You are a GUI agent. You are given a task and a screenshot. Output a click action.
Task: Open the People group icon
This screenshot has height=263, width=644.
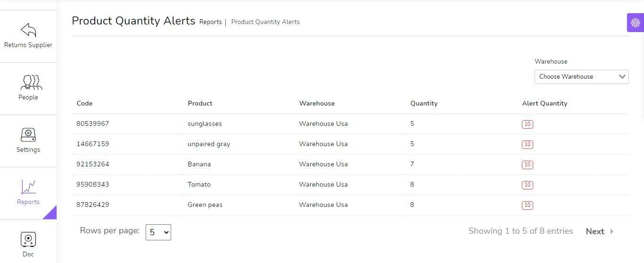click(31, 82)
